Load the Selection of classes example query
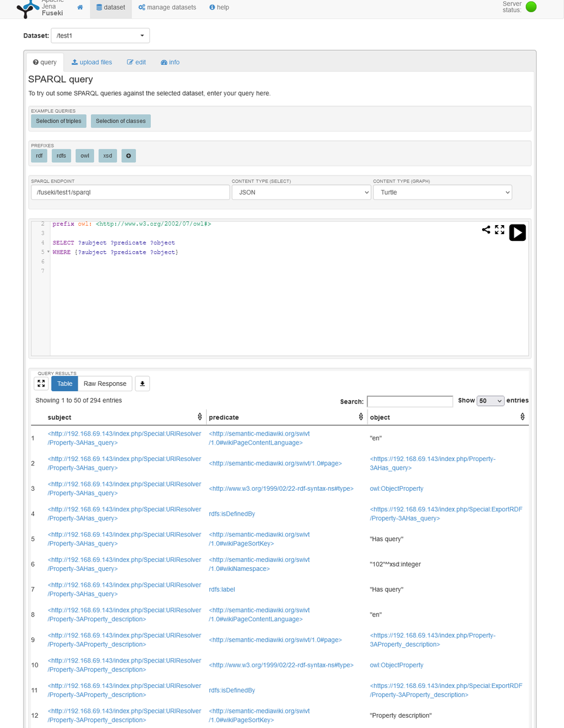Image resolution: width=564 pixels, height=728 pixels. (x=121, y=121)
